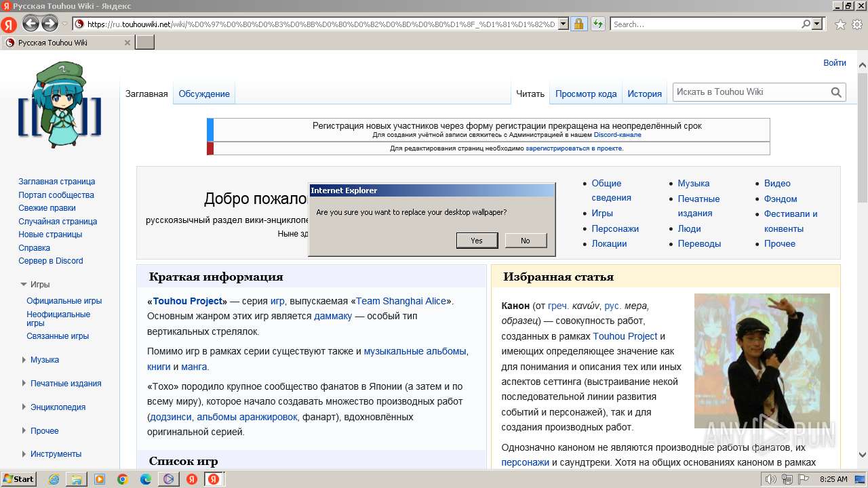Viewport: 868px width, 488px height.
Task: Confirm wallpaper replacement with Yes
Action: 477,241
